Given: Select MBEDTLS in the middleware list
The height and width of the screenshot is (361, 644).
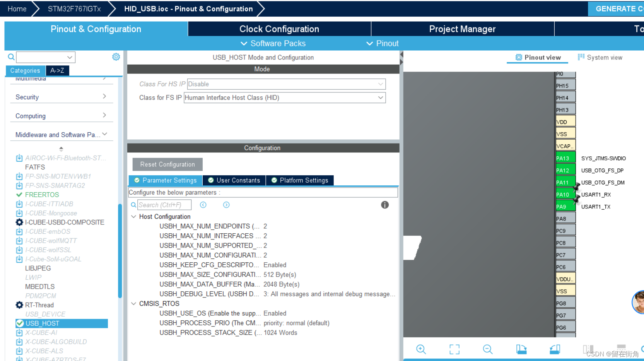Looking at the screenshot, I should (x=40, y=287).
